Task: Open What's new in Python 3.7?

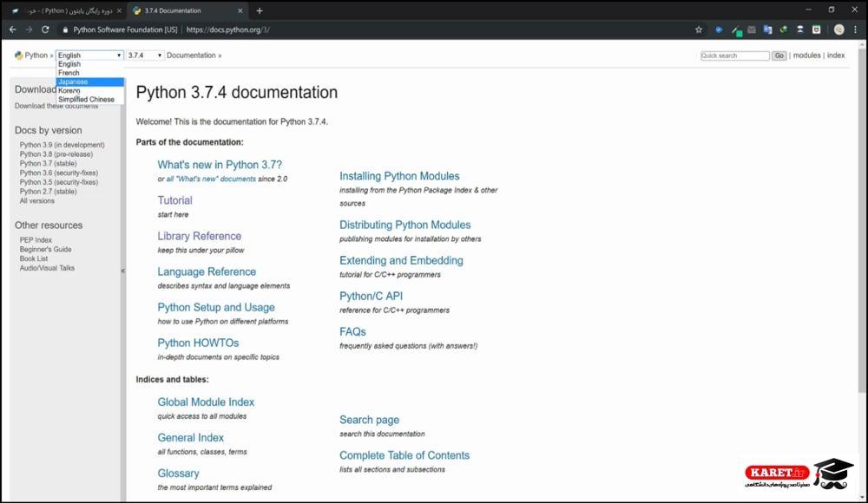Action: click(220, 165)
